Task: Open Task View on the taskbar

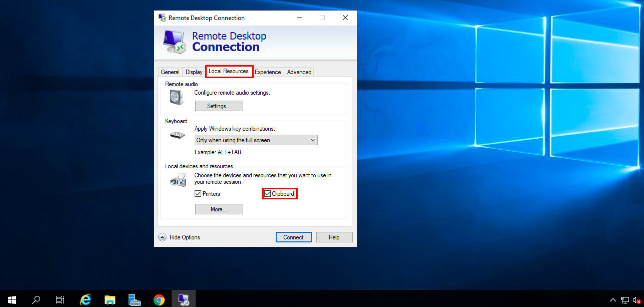Action: coord(60,300)
